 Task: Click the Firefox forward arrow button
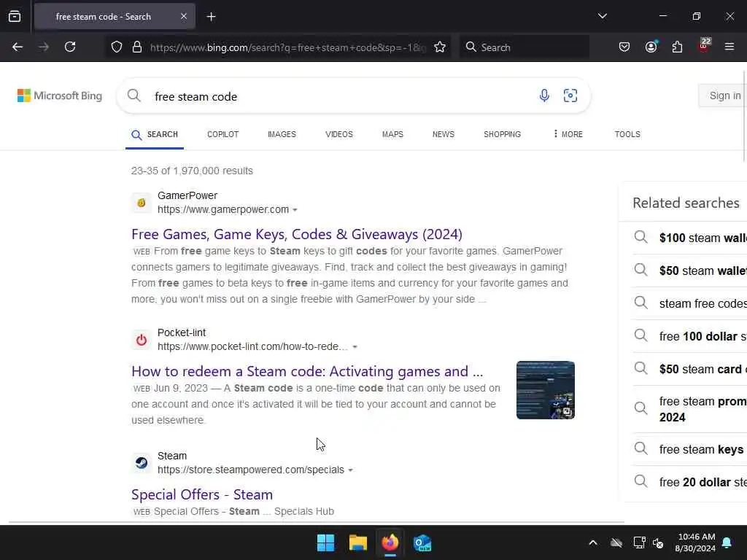click(44, 47)
